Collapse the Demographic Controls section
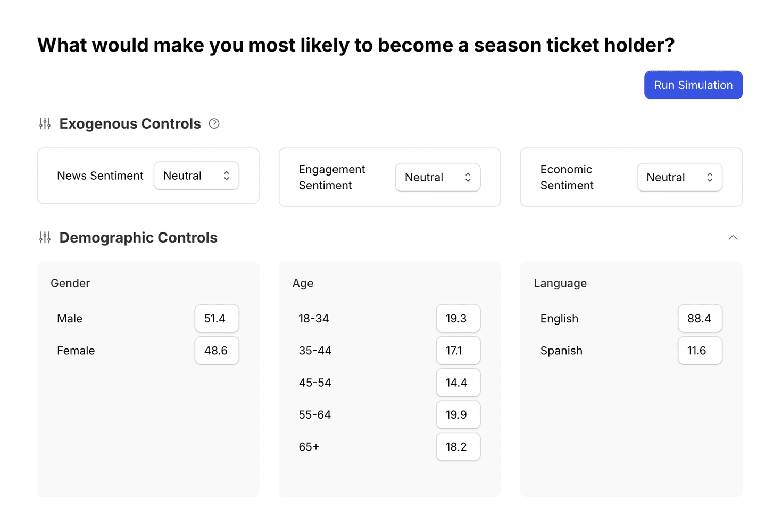 pyautogui.click(x=734, y=238)
